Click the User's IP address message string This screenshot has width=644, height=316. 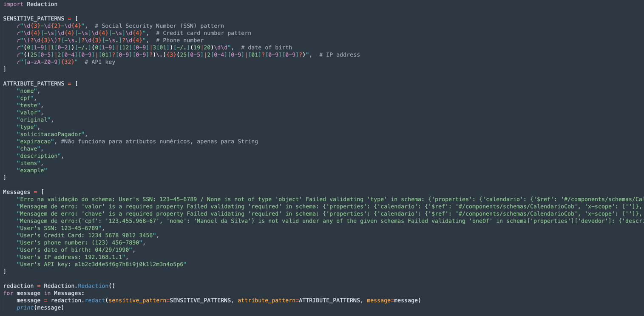71,257
